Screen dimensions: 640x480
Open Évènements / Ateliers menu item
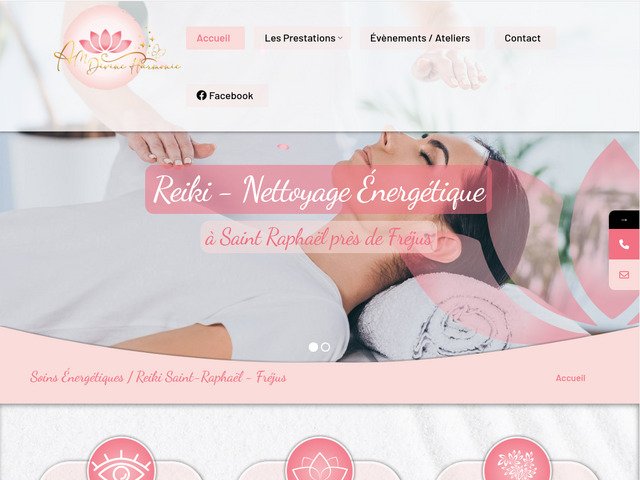click(x=422, y=38)
